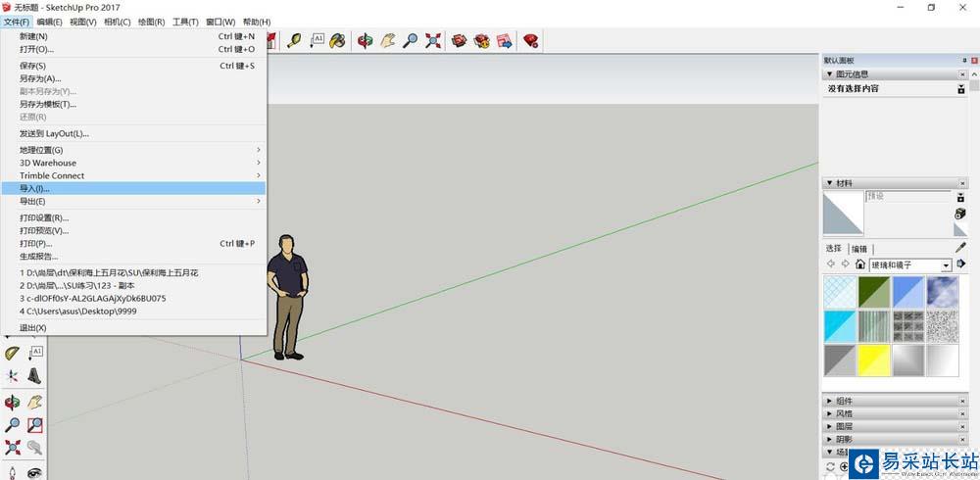Screen dimensions: 980x480
Task: Choose 打开(O)... from File menu
Action: tap(133, 49)
